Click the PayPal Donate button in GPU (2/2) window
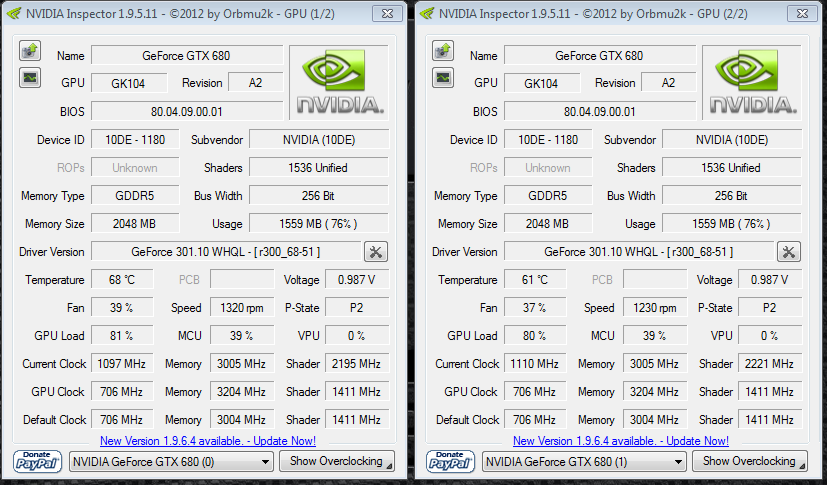The height and width of the screenshot is (485, 827). 450,461
